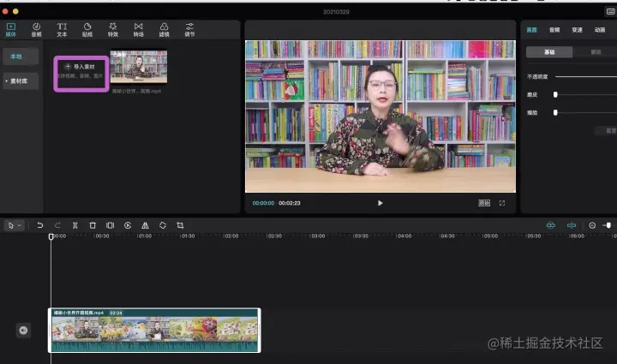Click the 不透明度 opacity slider track
The width and height of the screenshot is (617, 364).
[x=586, y=76]
